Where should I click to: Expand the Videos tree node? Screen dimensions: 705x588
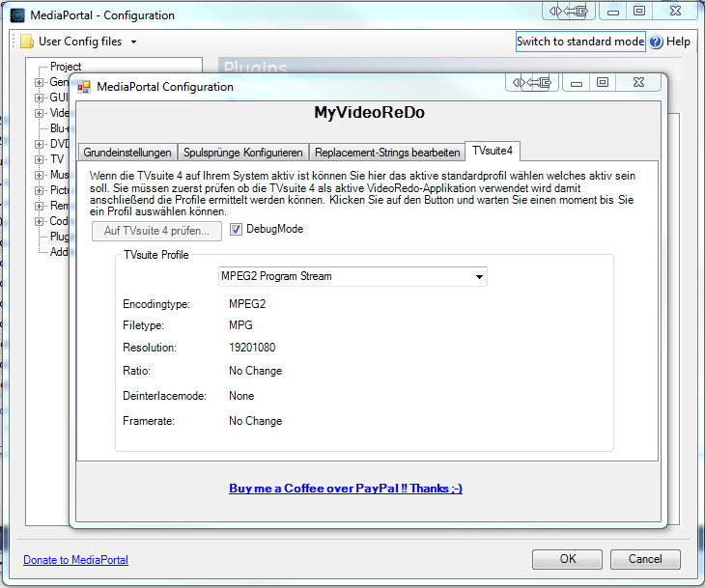click(x=40, y=113)
